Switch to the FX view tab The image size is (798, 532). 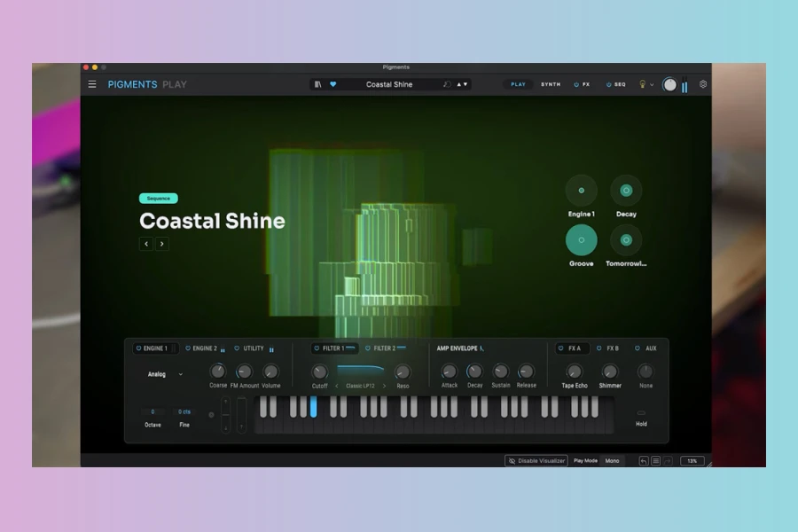[586, 84]
